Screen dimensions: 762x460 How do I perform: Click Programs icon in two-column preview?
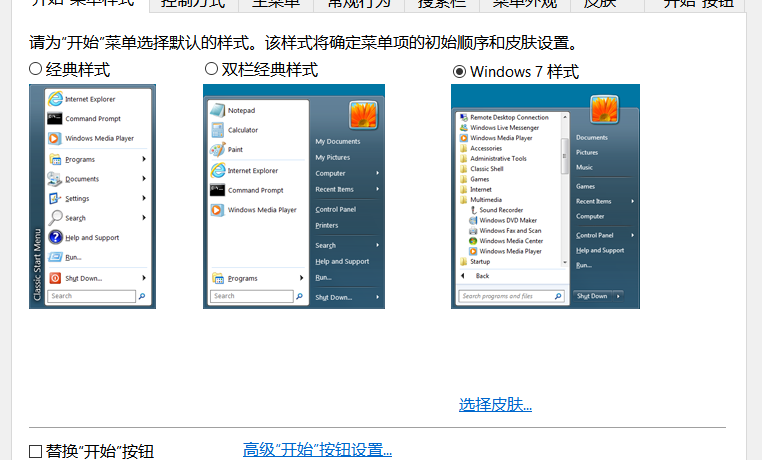(x=218, y=278)
